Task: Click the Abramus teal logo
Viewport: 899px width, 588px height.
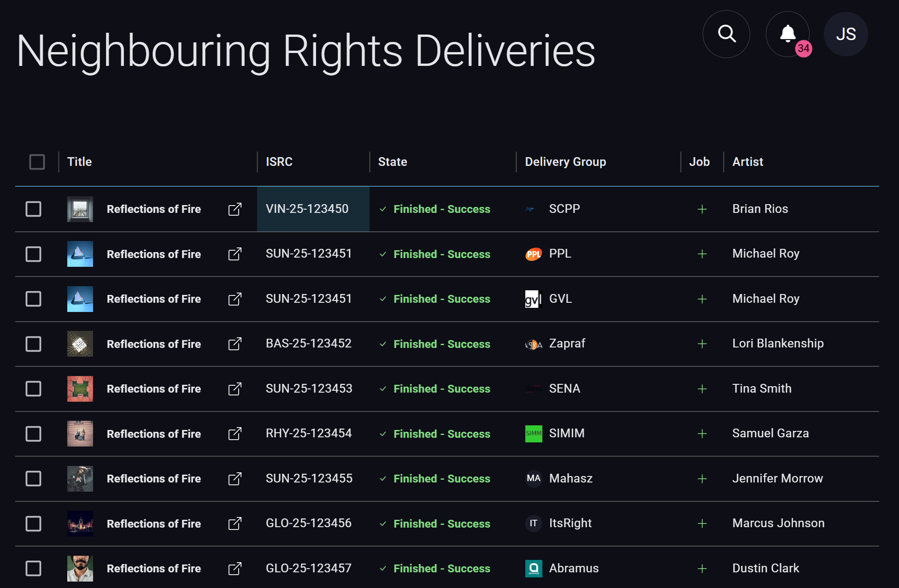Action: (534, 569)
